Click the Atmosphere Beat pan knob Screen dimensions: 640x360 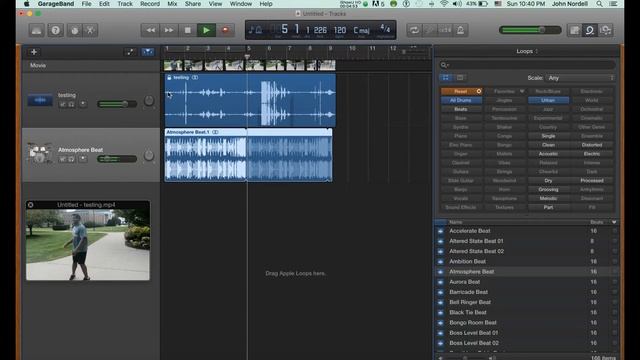point(149,155)
